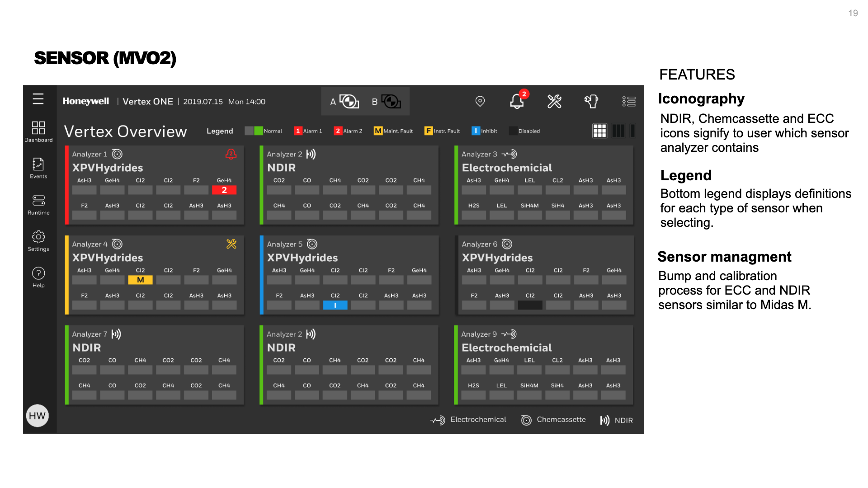This screenshot has height=488, width=868.
Task: Click Analyzer 1 alarm bell icon
Action: click(231, 154)
